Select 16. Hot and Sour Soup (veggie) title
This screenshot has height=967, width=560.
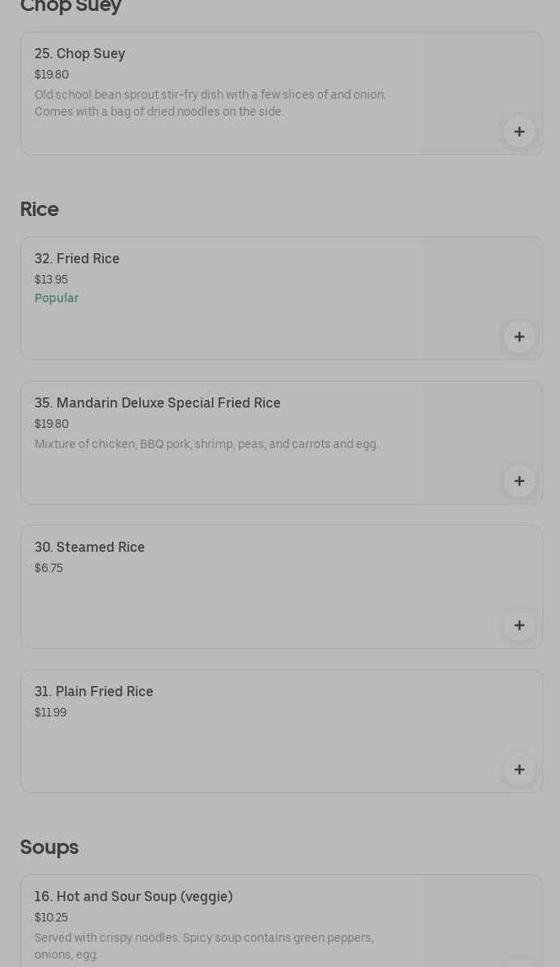pyautogui.click(x=134, y=897)
